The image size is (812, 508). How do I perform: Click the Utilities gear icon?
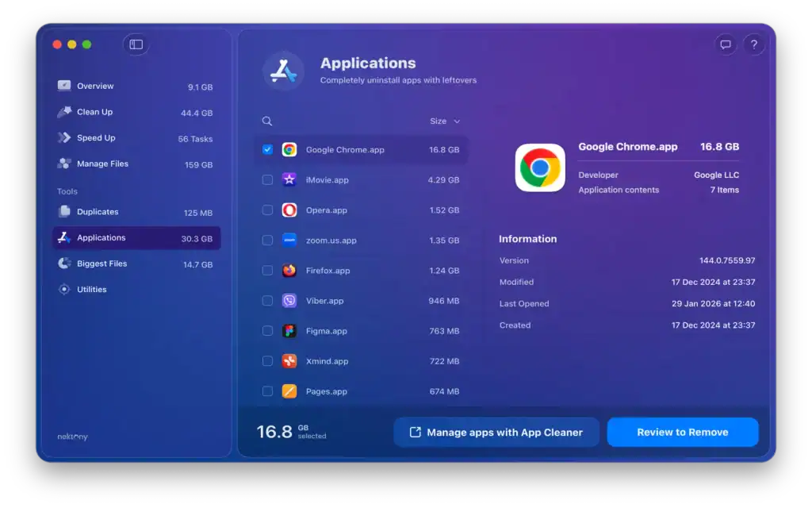point(64,289)
